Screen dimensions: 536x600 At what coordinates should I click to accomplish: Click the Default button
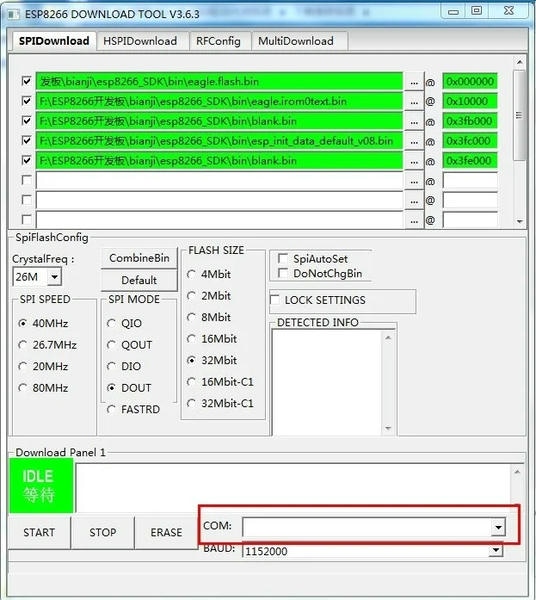point(139,280)
